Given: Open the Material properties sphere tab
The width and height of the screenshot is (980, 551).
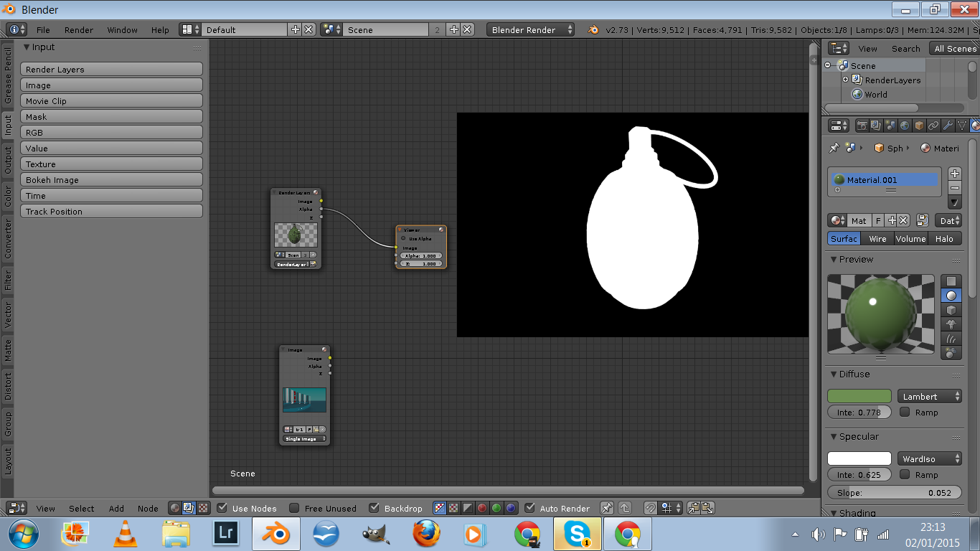Looking at the screenshot, I should tap(975, 126).
